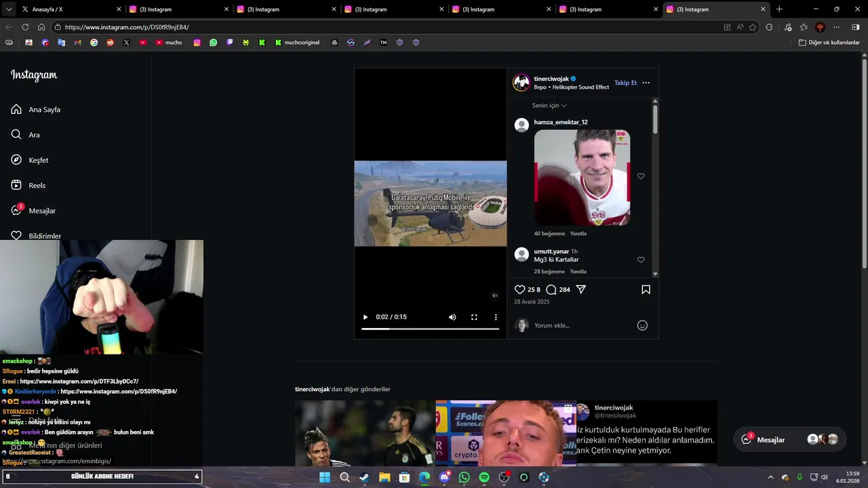Click the Instagram logo

pos(34,75)
